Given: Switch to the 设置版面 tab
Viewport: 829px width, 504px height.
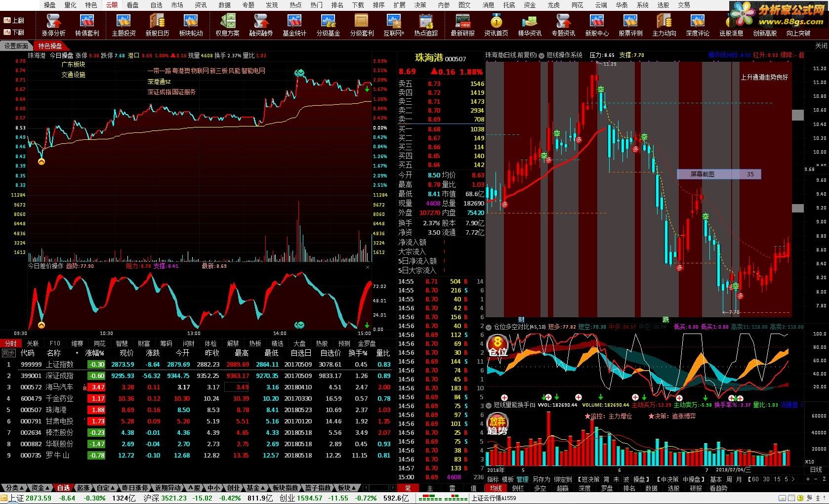Looking at the screenshot, I should point(16,46).
